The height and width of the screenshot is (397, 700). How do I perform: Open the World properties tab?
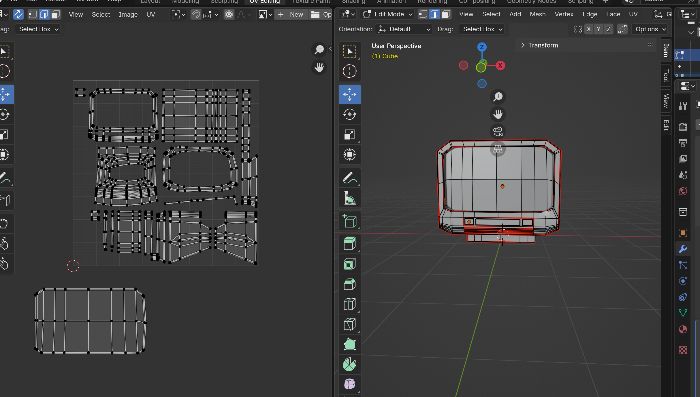(683, 192)
